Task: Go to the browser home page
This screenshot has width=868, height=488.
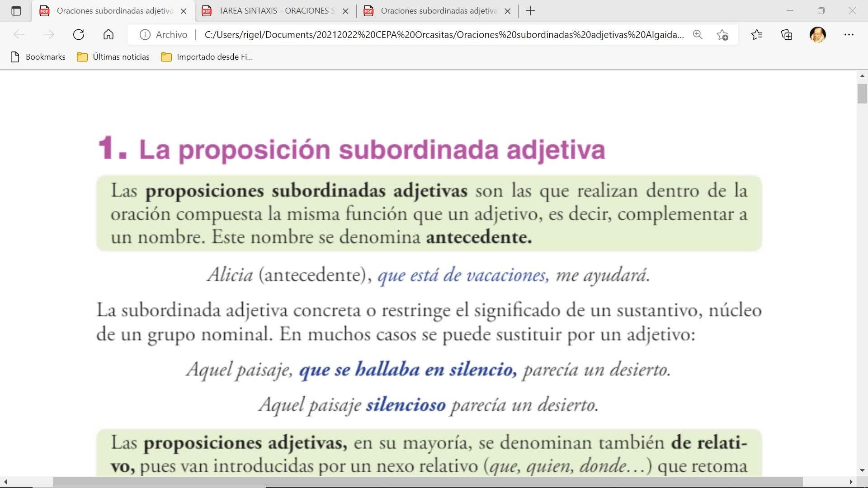Action: click(x=108, y=35)
